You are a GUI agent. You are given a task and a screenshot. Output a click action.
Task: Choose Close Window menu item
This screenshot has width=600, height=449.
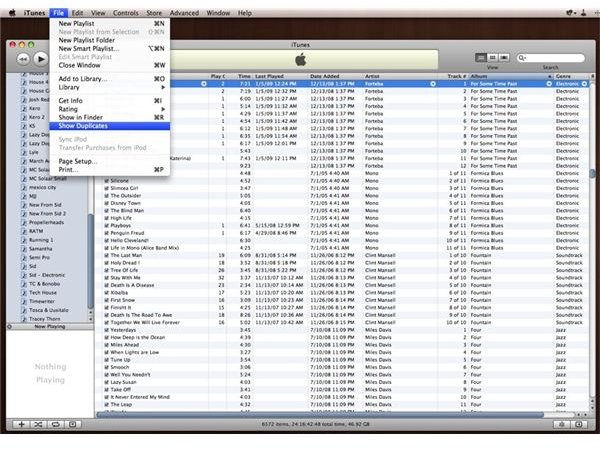tap(109, 65)
